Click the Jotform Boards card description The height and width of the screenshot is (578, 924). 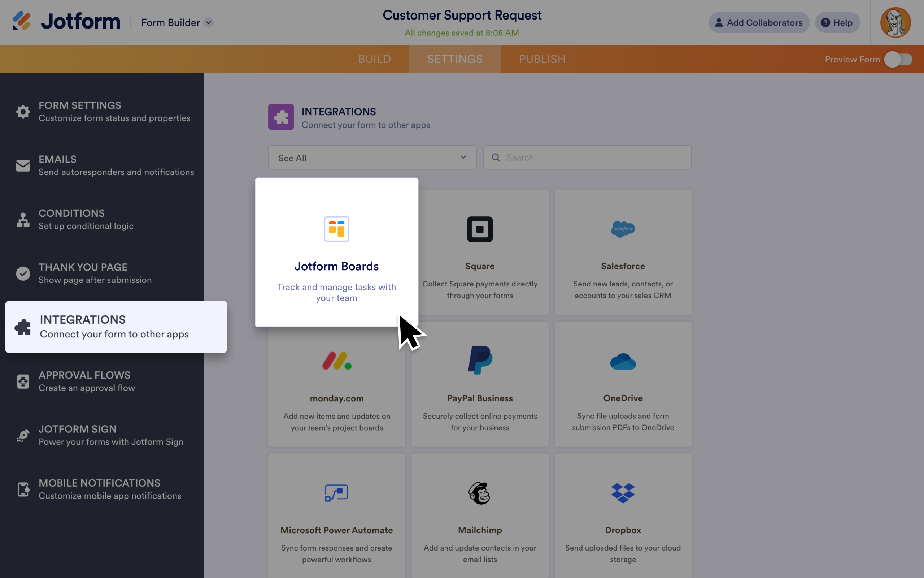(x=336, y=293)
